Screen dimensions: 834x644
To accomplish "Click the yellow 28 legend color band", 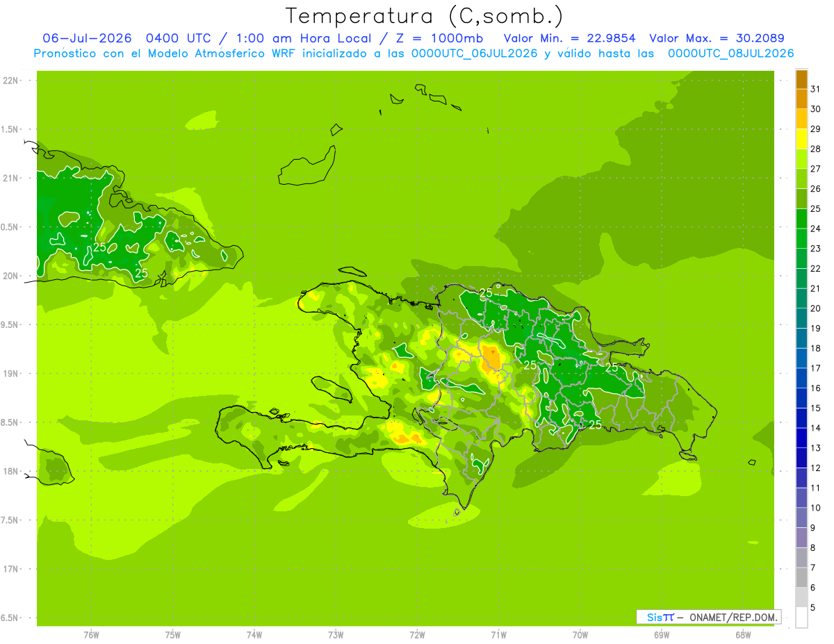I will pyautogui.click(x=801, y=140).
